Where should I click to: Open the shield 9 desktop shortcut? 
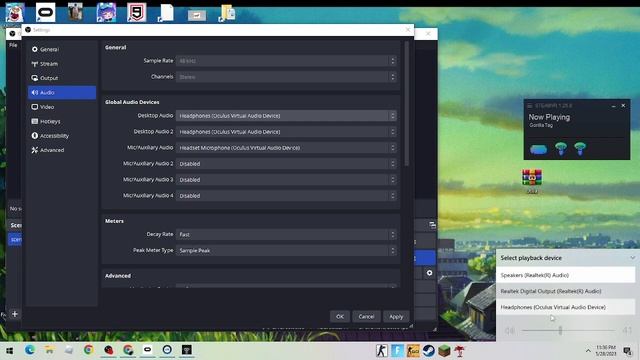[x=136, y=12]
